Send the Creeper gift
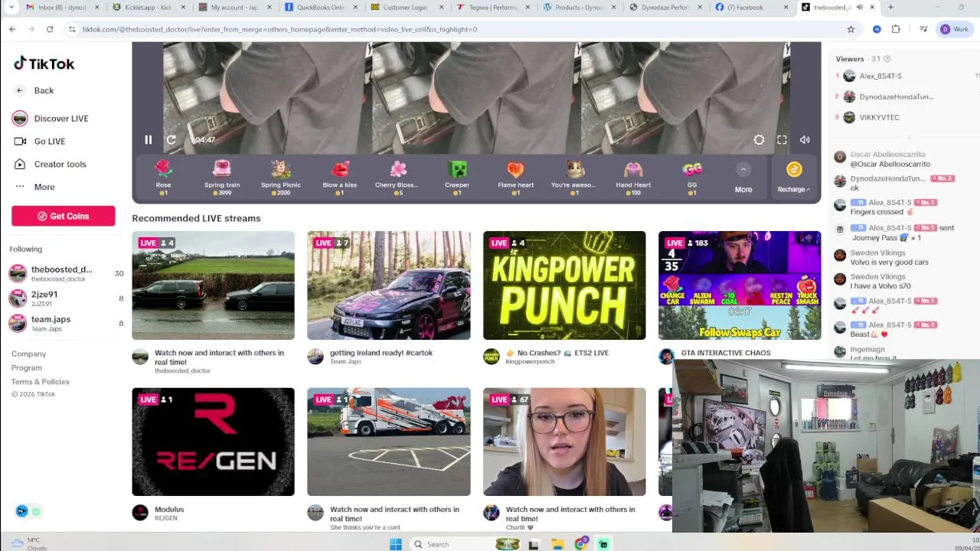The image size is (980, 551). 457,178
